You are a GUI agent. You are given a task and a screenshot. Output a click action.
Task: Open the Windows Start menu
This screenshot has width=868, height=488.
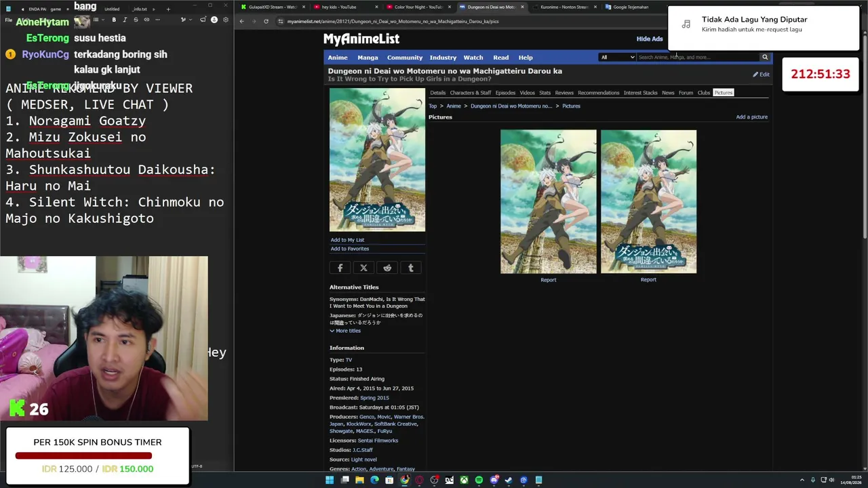330,480
